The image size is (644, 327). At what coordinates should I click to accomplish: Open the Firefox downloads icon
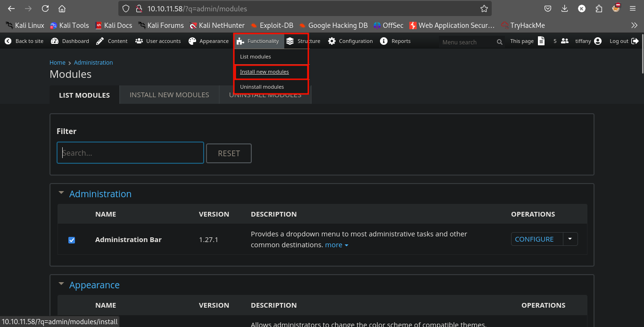coord(565,8)
